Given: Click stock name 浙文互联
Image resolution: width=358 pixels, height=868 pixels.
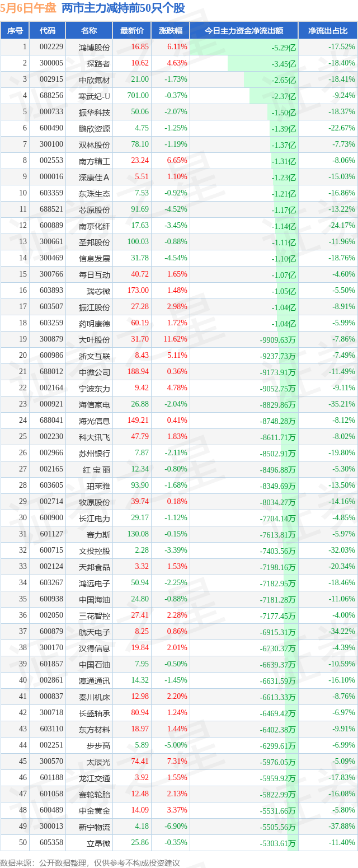Looking at the screenshot, I should 95,356.
